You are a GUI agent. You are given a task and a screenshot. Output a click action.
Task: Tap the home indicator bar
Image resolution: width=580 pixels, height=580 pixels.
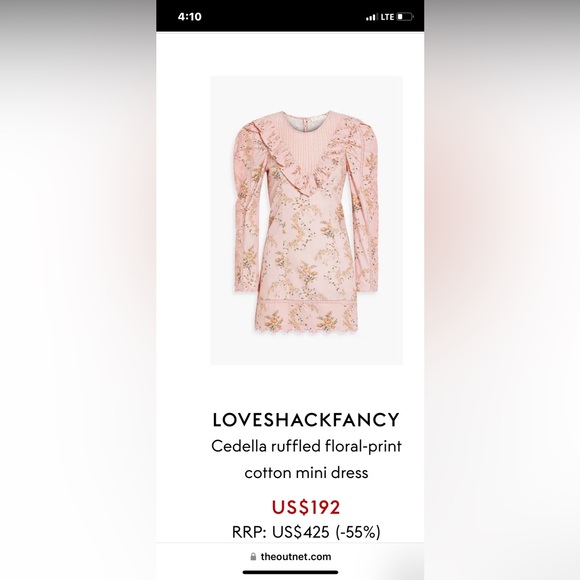[290, 572]
